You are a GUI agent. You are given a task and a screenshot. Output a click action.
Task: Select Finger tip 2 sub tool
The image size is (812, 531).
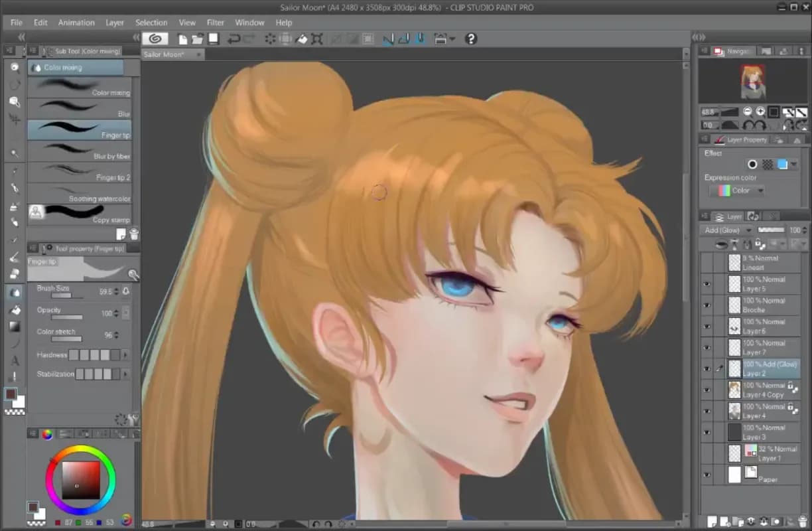[x=80, y=173]
